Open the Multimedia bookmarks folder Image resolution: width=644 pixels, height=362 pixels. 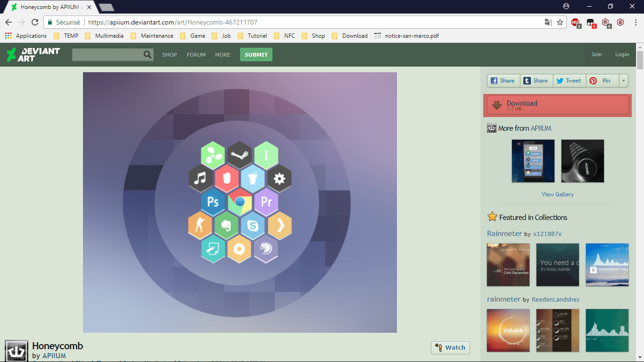104,36
